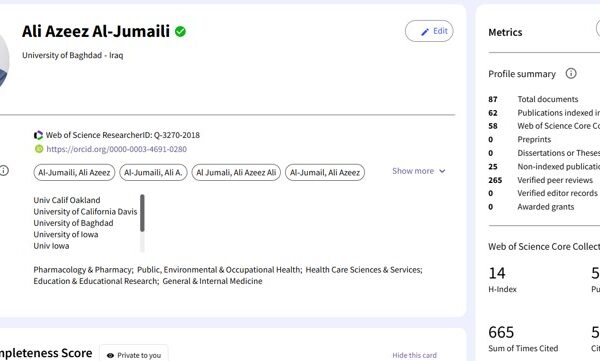Click Education & Educational Research category
The image size is (600, 361).
(x=95, y=281)
